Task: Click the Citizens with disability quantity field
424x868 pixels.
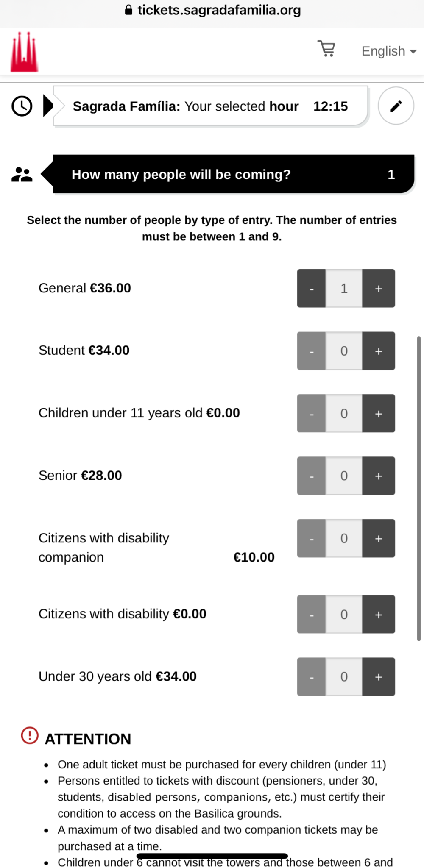Action: coord(344,614)
